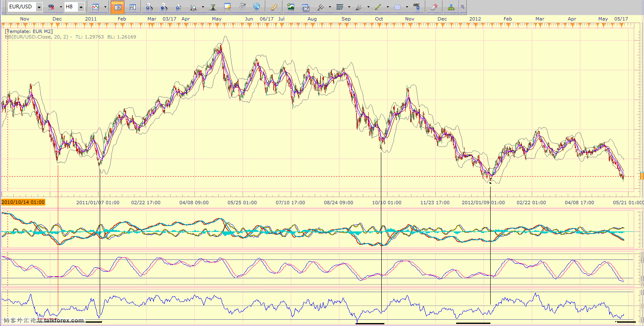Open the toolbar options overflow icon
644x326 pixels.
(463, 7)
